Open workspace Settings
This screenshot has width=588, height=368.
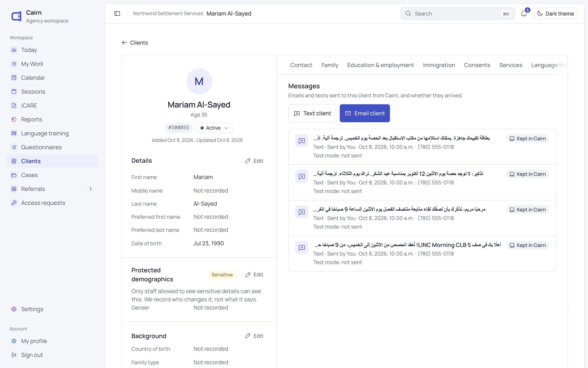pyautogui.click(x=52, y=309)
